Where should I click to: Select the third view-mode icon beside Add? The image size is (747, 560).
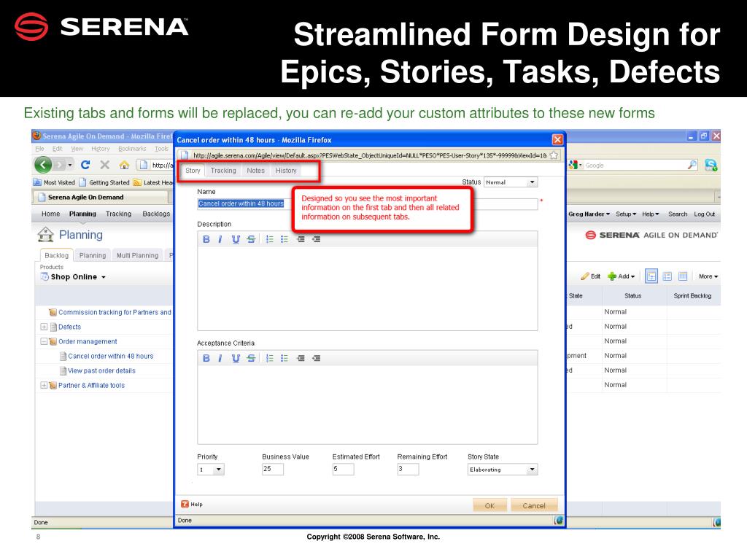pyautogui.click(x=683, y=276)
